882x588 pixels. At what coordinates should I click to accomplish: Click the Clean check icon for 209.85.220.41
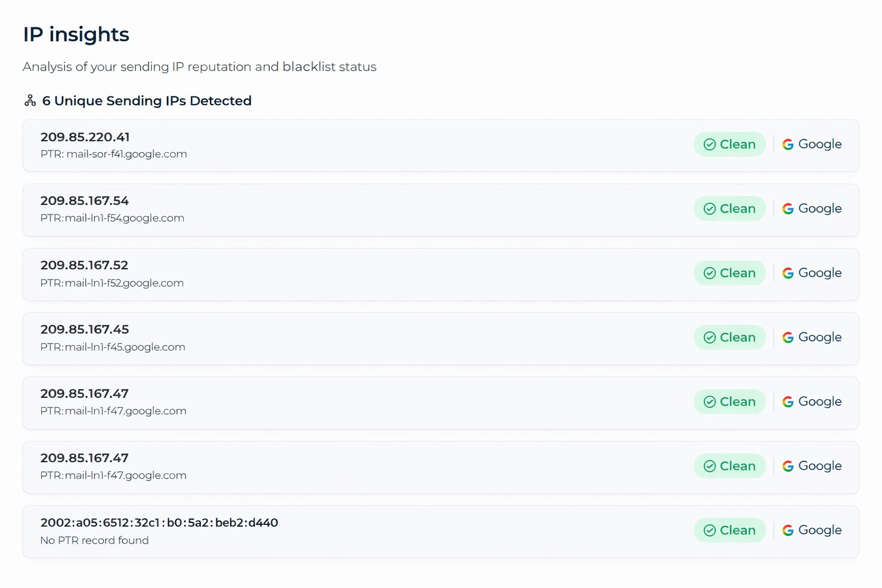pos(710,144)
